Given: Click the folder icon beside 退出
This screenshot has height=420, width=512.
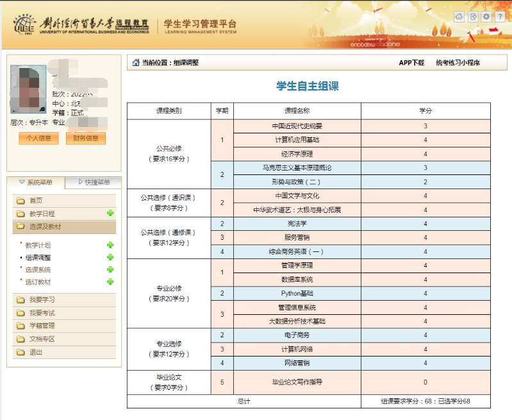Looking at the screenshot, I should click(x=21, y=352).
